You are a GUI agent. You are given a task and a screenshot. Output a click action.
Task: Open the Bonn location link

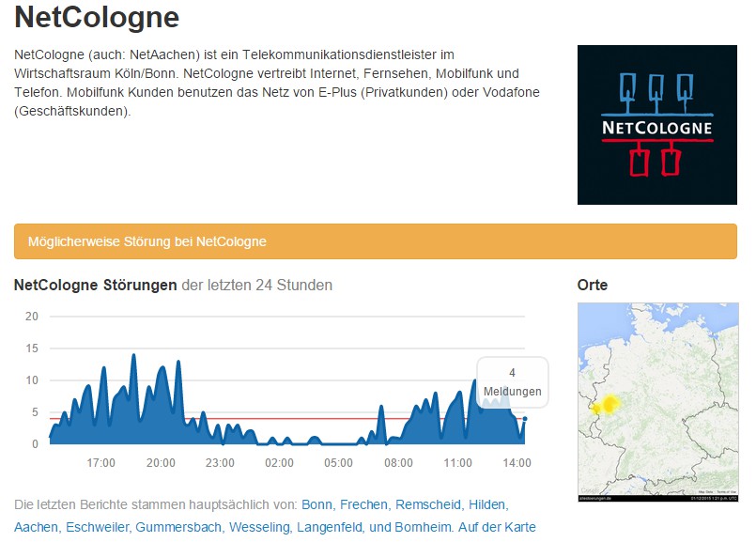(x=317, y=505)
